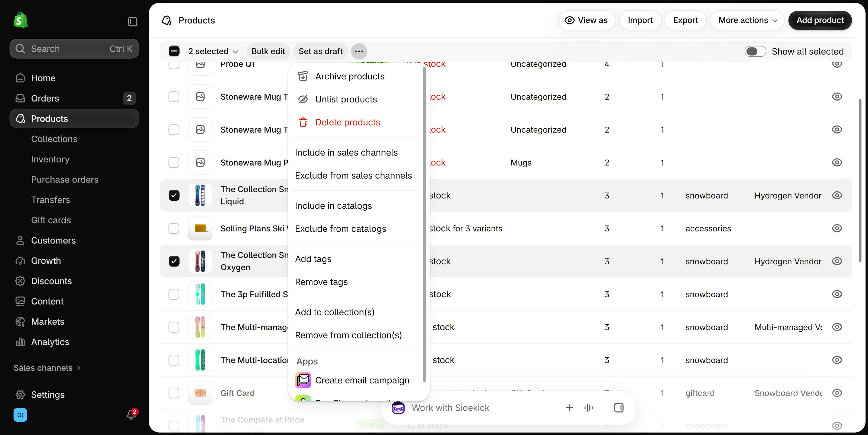Click the Bulk edit button
The width and height of the screenshot is (868, 435).
pos(268,51)
